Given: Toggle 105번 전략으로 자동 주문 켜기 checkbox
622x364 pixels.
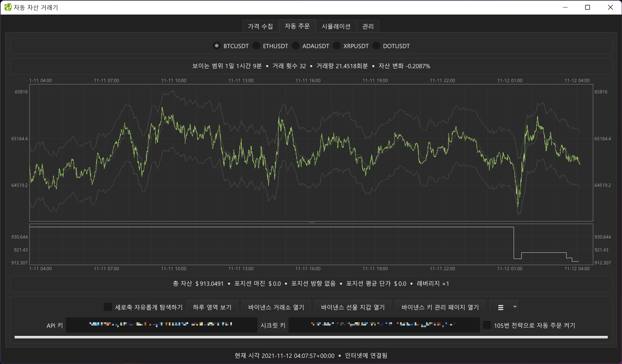Looking at the screenshot, I should (487, 325).
